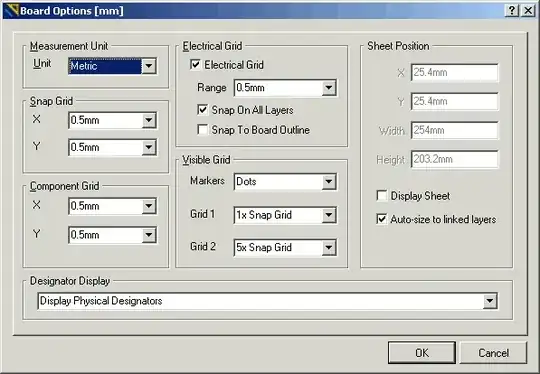Viewport: 540px width, 374px height.
Task: Open the Snap Grid X dropdown
Action: [x=149, y=120]
